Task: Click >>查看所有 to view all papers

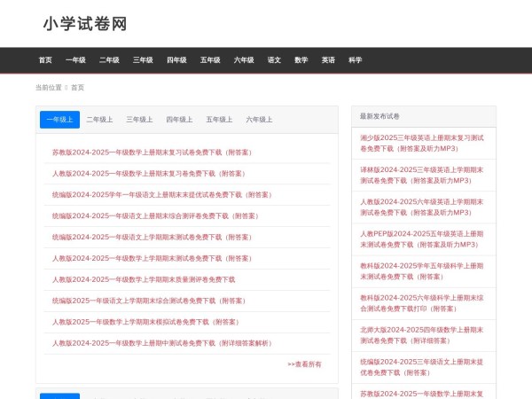Action: (304, 364)
